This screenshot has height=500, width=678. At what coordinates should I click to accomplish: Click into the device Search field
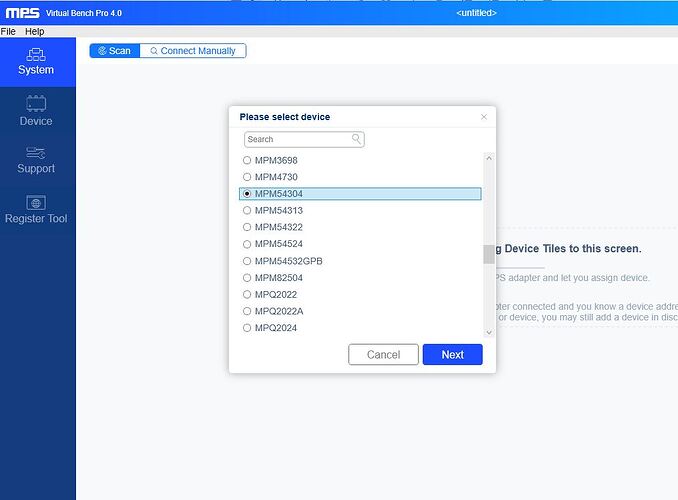pos(297,140)
